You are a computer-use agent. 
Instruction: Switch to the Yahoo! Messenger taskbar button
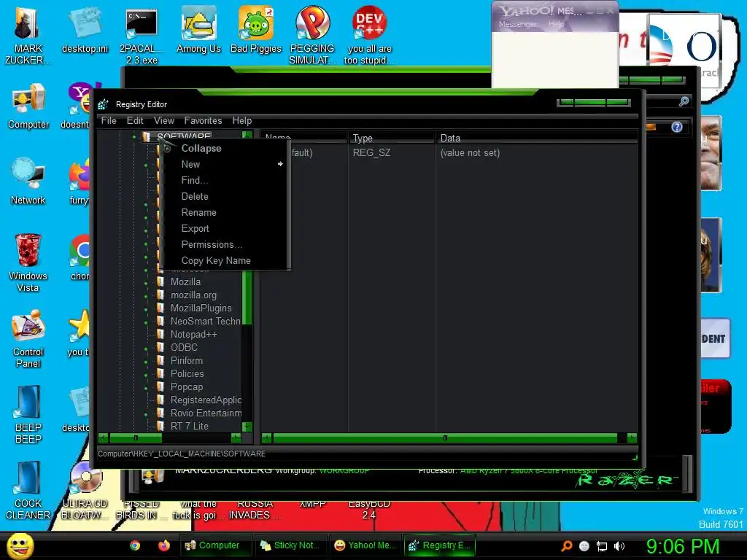pos(365,545)
